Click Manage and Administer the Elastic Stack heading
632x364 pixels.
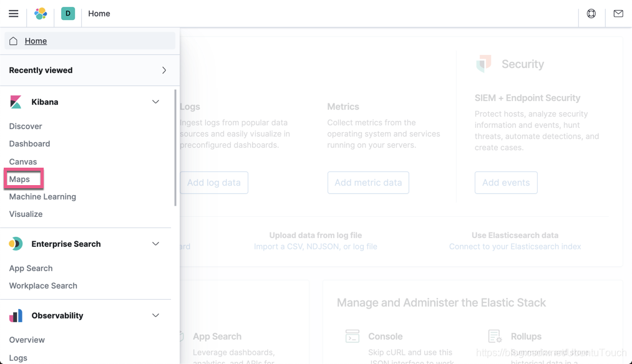tap(441, 302)
